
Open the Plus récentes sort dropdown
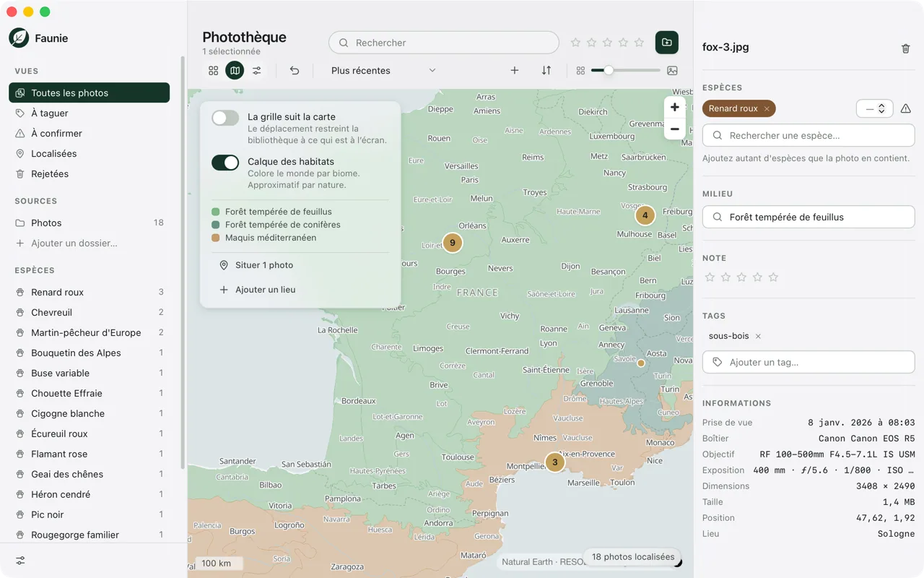coord(383,70)
